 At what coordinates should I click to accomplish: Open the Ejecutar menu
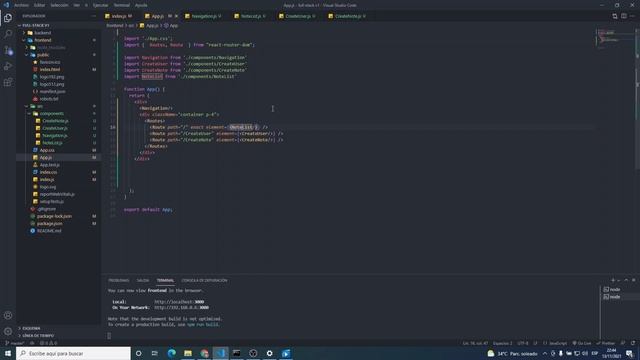coord(100,5)
